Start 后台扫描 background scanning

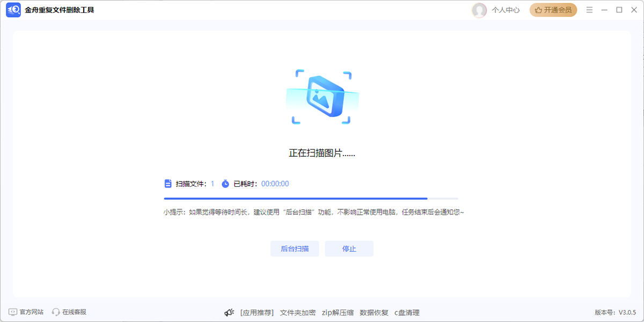point(295,248)
